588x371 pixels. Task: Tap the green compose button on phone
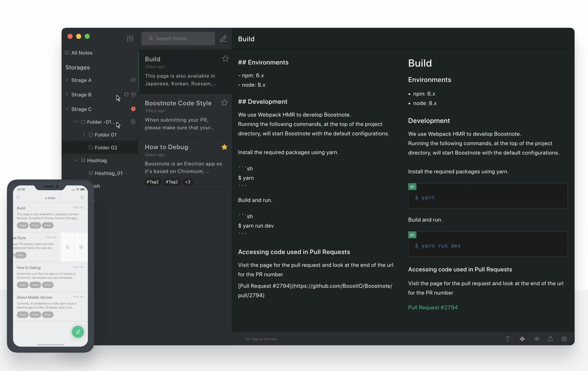click(x=78, y=332)
